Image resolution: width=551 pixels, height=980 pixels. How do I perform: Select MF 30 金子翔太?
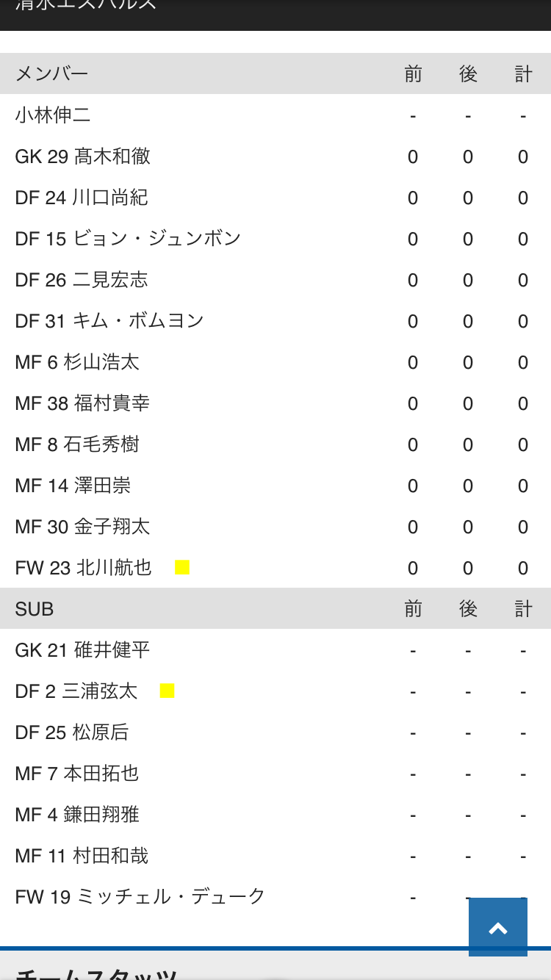point(82,526)
